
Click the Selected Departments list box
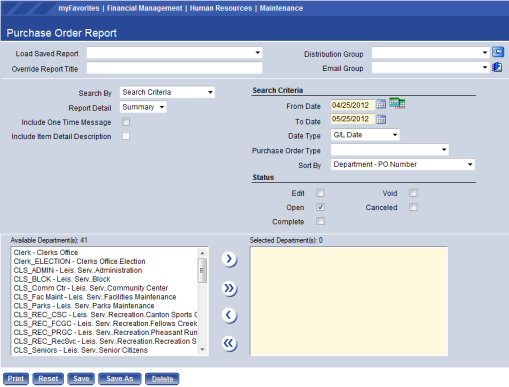[349, 301]
